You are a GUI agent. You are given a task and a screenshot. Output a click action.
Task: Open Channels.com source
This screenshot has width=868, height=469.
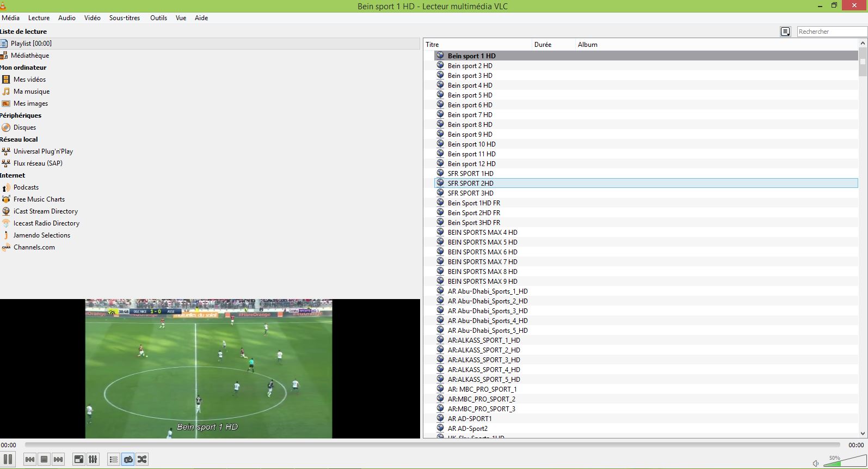tap(34, 247)
